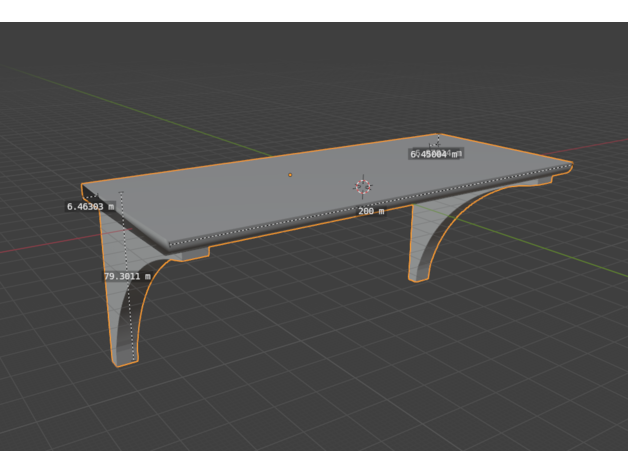
Task: Click the green Y axis line
Action: (150, 112)
